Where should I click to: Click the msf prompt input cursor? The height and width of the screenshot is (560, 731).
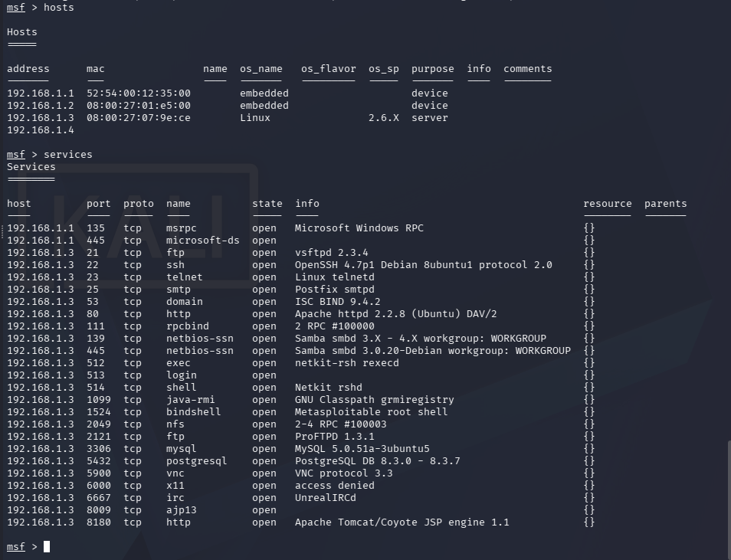(47, 546)
